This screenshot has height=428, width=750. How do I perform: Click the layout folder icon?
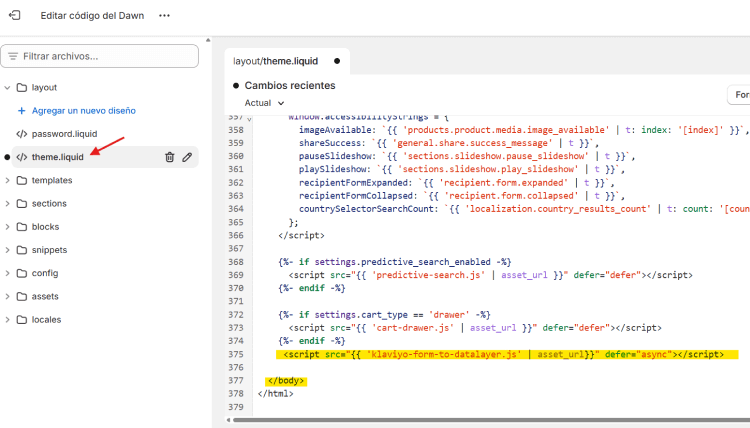click(x=22, y=88)
